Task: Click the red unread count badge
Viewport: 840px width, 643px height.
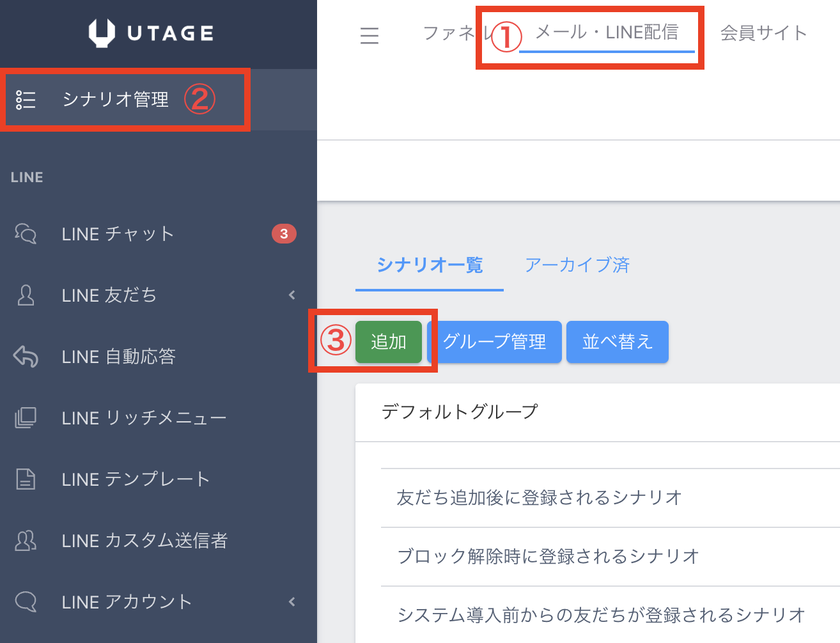Action: coord(284,233)
